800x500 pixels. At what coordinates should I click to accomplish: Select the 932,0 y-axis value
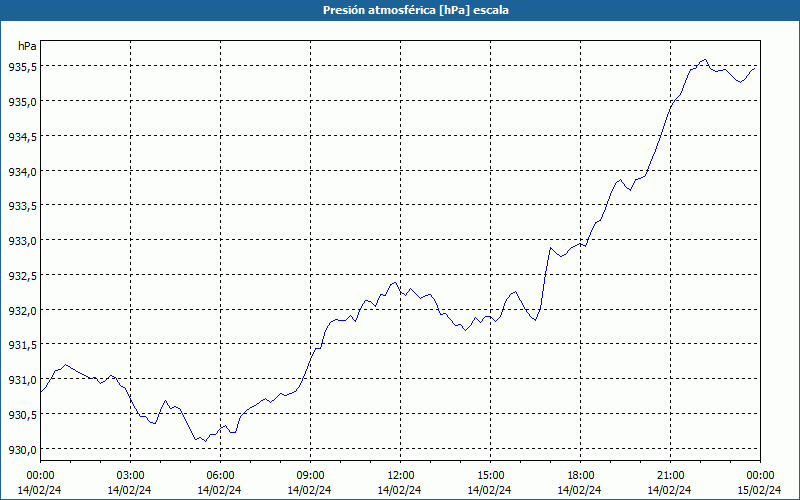coord(22,310)
